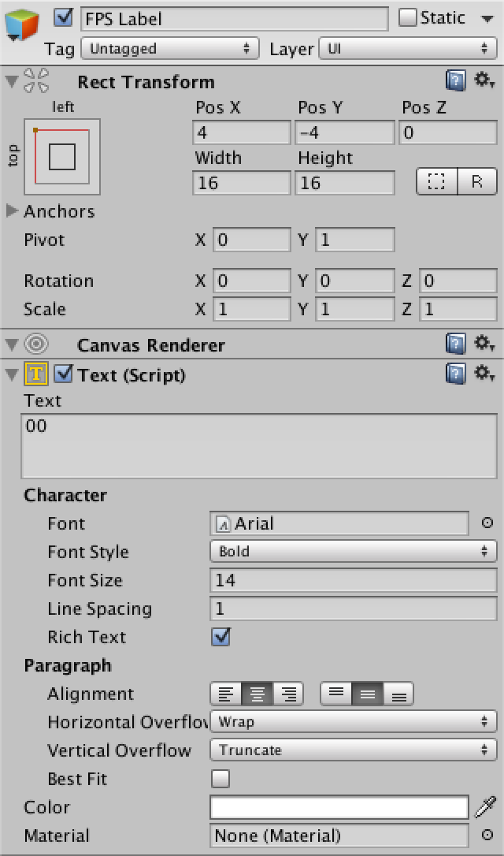The width and height of the screenshot is (504, 856).
Task: Click the raw edit mode R button
Action: [x=477, y=181]
